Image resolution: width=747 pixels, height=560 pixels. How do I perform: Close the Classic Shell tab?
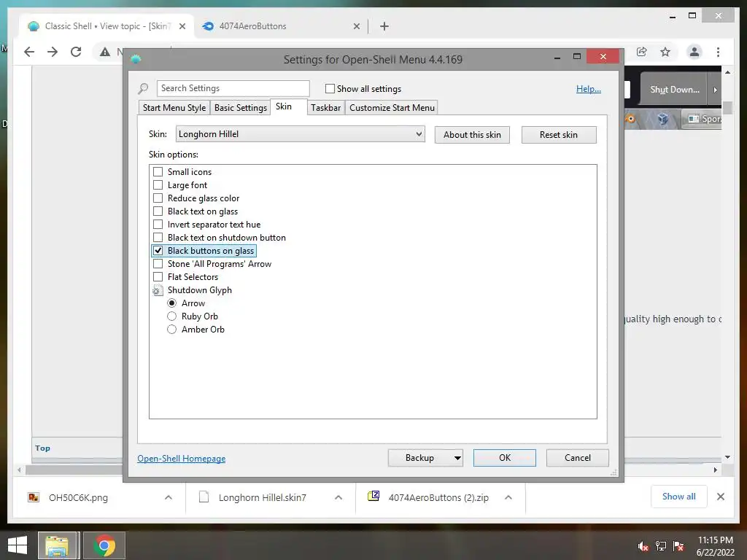182,27
